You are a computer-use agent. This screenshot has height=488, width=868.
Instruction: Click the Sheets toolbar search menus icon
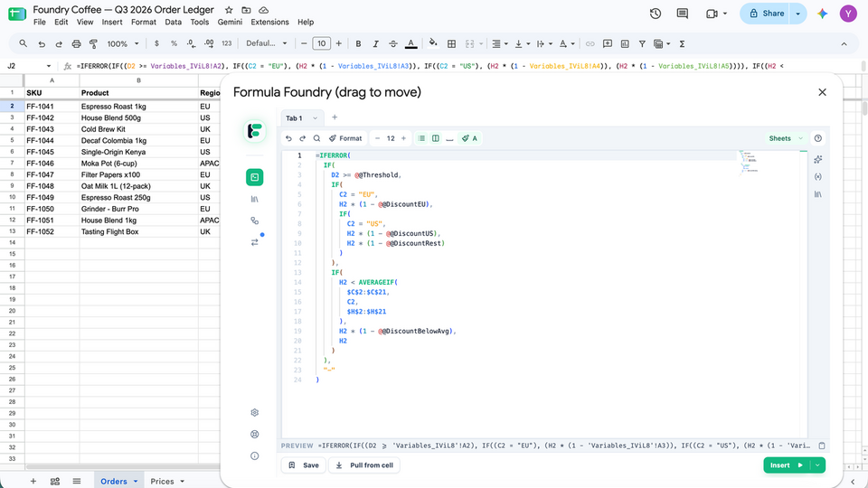[x=24, y=43]
